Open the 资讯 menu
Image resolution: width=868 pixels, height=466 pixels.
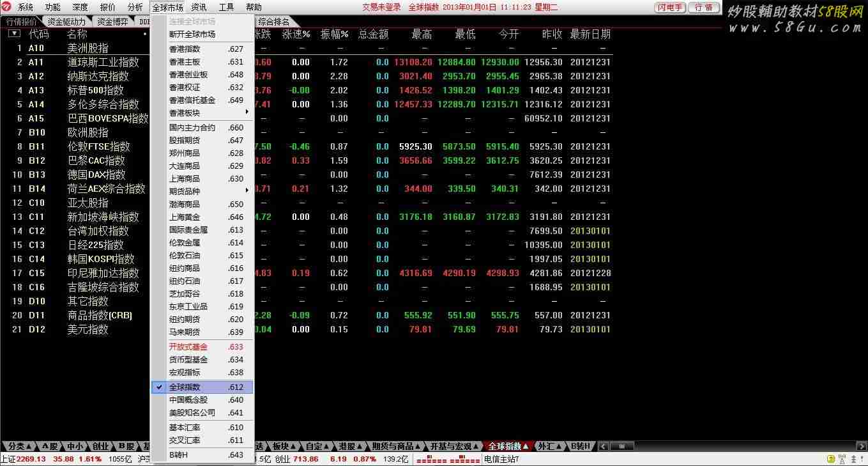[x=199, y=8]
